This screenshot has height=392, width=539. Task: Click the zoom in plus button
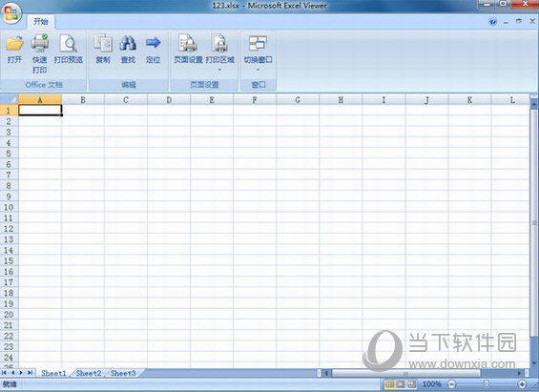(522, 384)
